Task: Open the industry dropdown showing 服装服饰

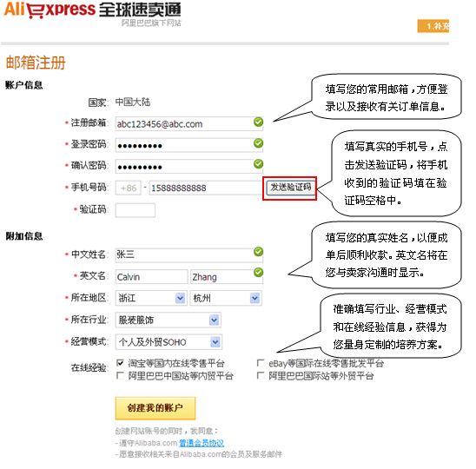Action: tap(168, 320)
